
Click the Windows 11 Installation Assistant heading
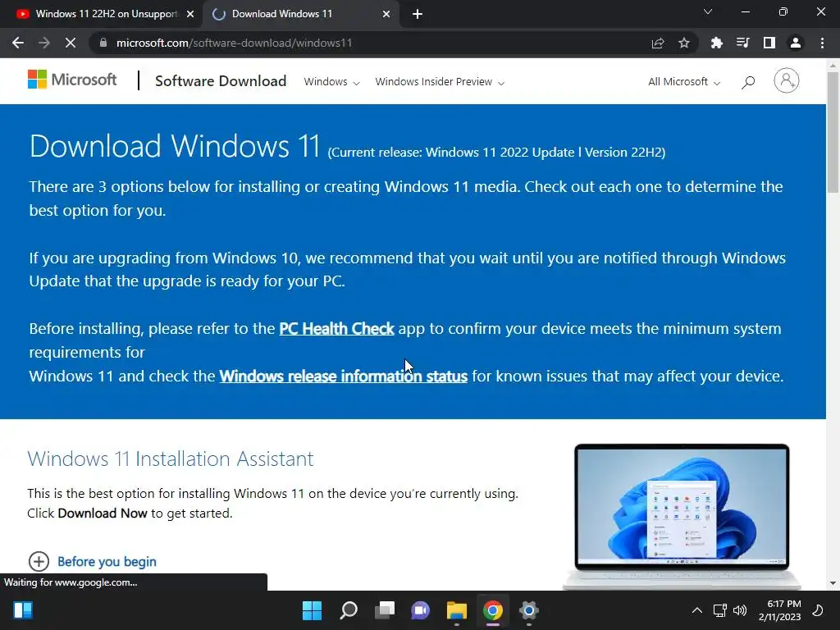click(x=171, y=459)
